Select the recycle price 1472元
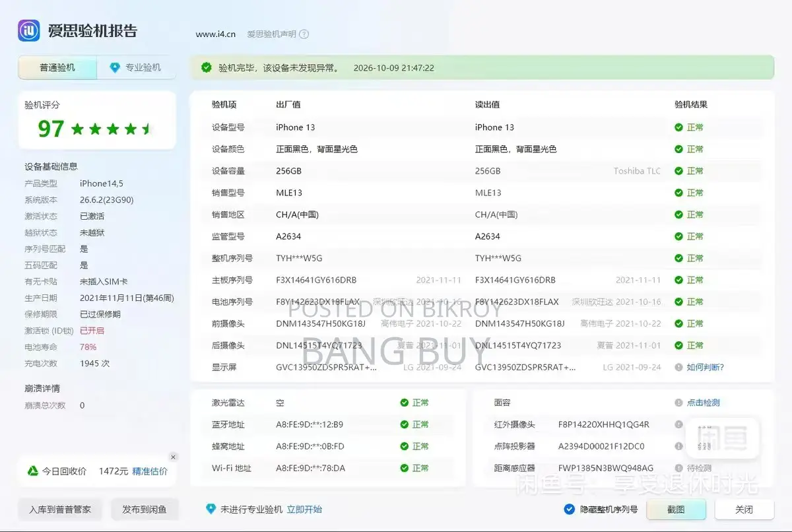792x532 pixels. pos(114,471)
